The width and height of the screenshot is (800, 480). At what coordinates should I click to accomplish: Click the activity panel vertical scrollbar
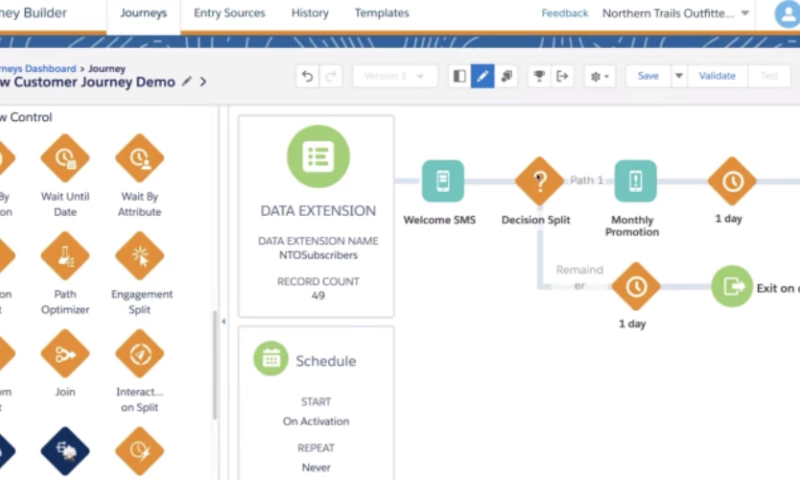point(215,365)
